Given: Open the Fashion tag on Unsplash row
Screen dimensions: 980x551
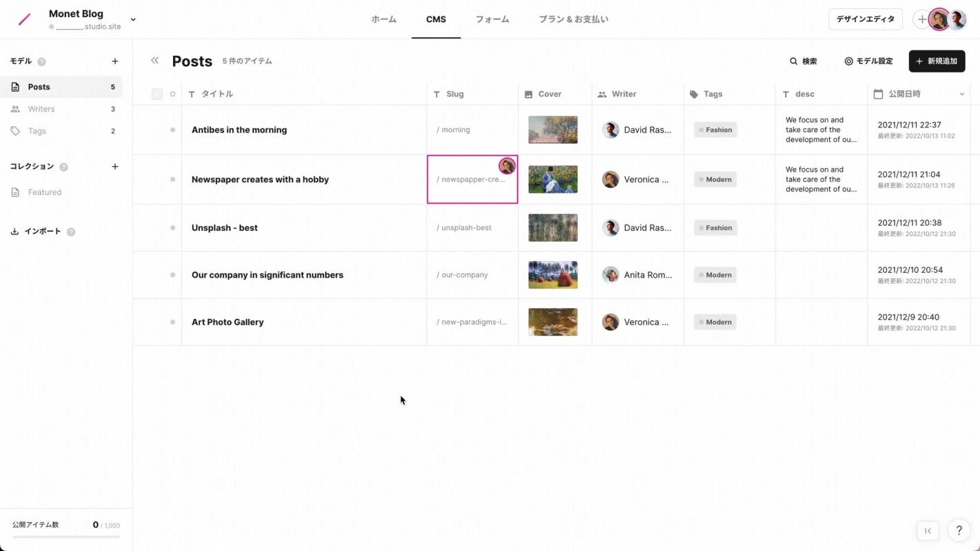Looking at the screenshot, I should point(715,228).
